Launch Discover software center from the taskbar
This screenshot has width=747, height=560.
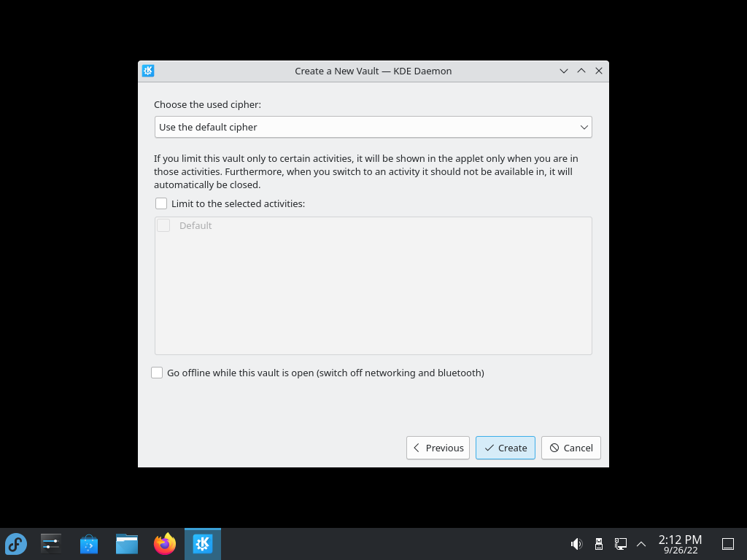[x=88, y=544]
